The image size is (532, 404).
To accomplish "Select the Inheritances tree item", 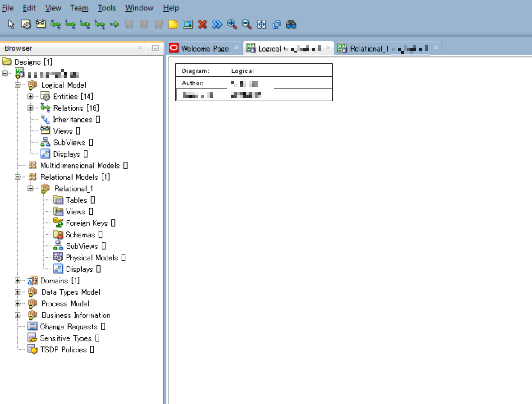I will point(70,119).
